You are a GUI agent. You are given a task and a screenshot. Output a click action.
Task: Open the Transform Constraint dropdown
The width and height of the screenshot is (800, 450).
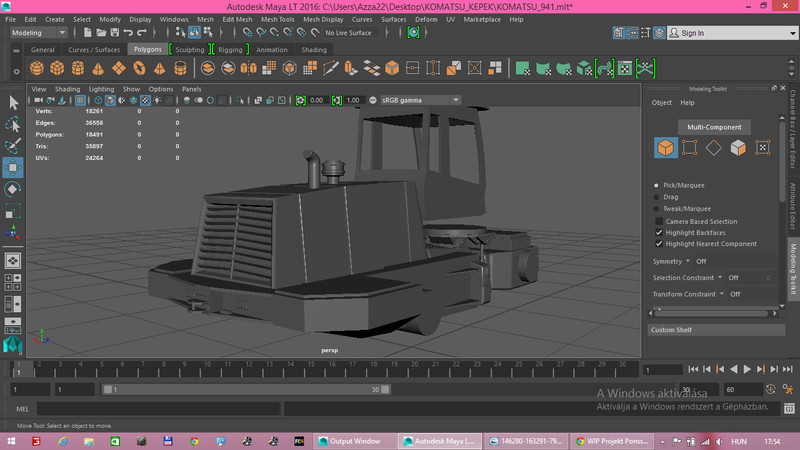pyautogui.click(x=688, y=294)
